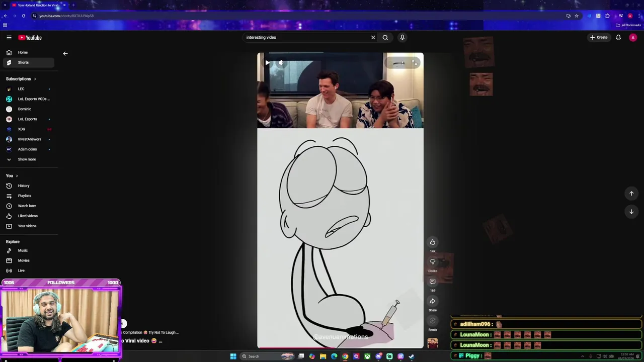The width and height of the screenshot is (644, 362).
Task: Go to the previous Short
Action: point(631,194)
